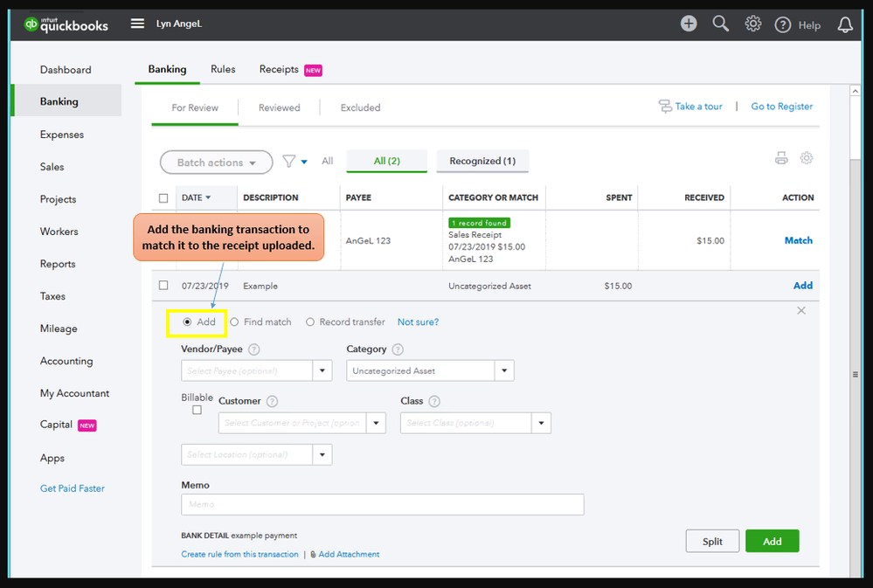Open Projects in the sidebar
The width and height of the screenshot is (873, 588).
[58, 199]
